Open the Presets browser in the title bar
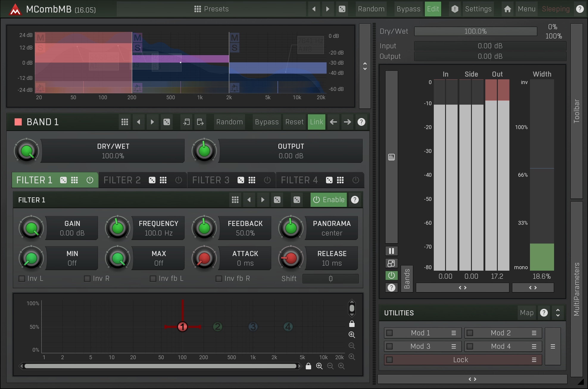 click(211, 9)
